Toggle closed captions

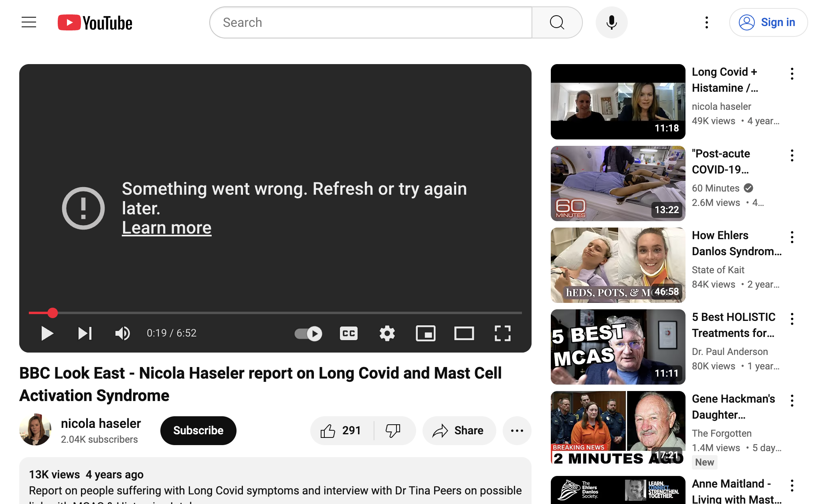click(349, 333)
